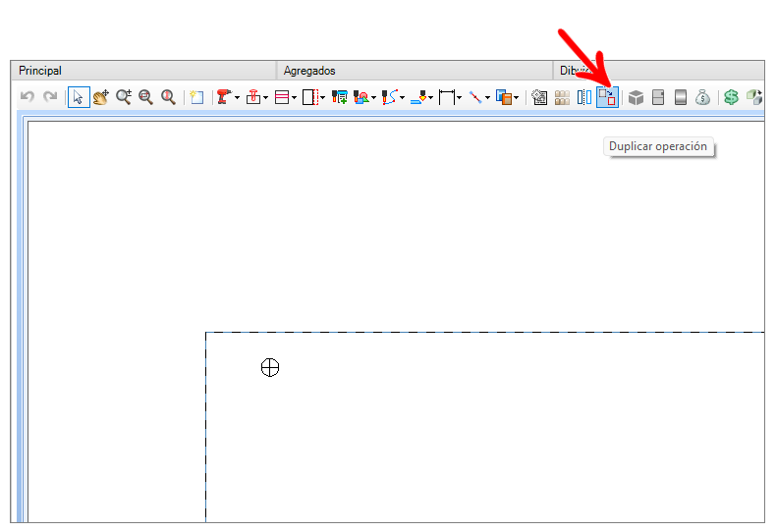Select the router on blue surface tool
Viewport: 776px width, 532px height.
tap(418, 97)
